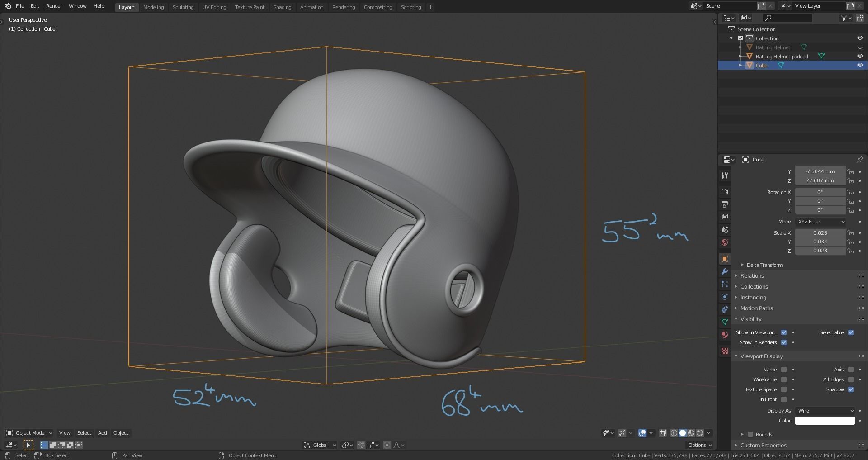
Task: Uncheck Show in Renders checkbox
Action: (784, 342)
